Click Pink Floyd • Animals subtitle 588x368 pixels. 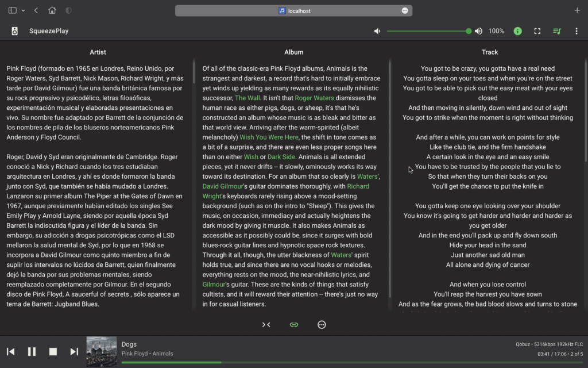click(148, 354)
